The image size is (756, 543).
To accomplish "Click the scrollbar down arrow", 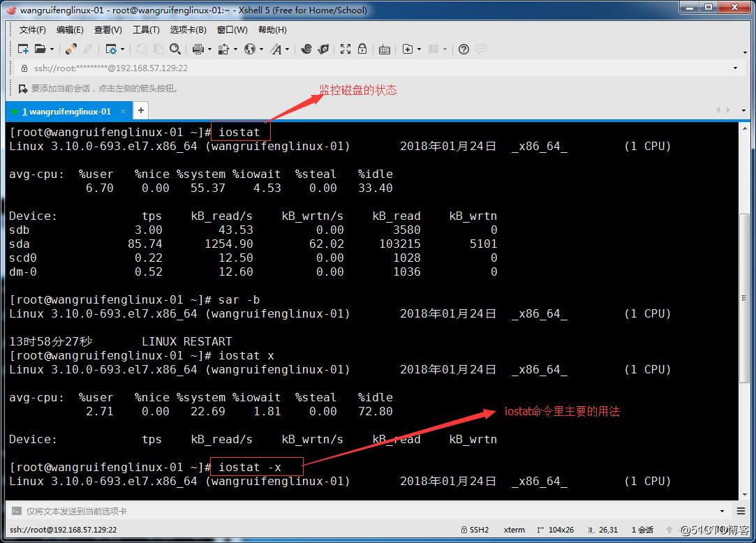I will tap(744, 496).
